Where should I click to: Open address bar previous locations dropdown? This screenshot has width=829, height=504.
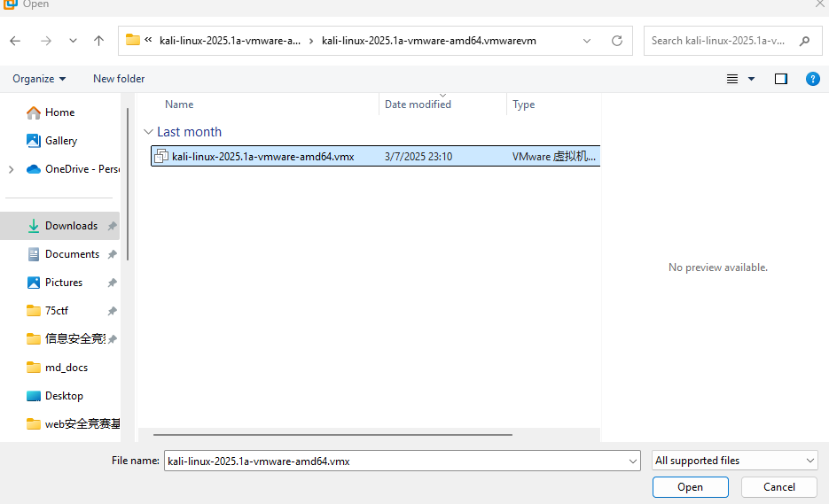[x=587, y=41]
